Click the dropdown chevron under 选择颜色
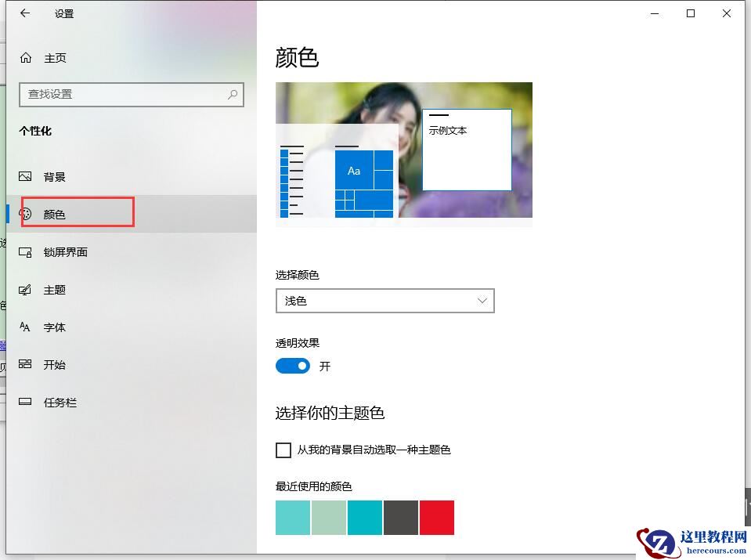751x560 pixels. pos(482,300)
